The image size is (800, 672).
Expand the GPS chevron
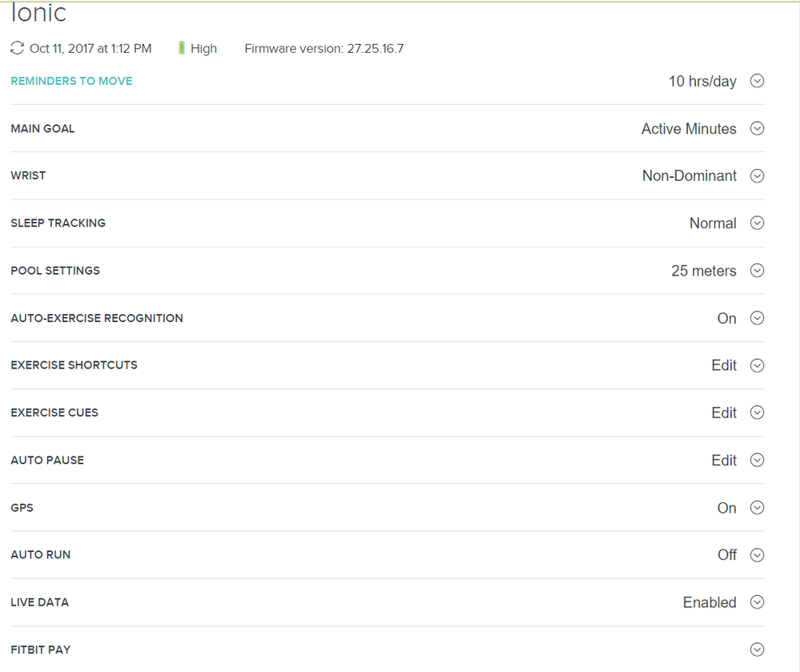point(757,507)
